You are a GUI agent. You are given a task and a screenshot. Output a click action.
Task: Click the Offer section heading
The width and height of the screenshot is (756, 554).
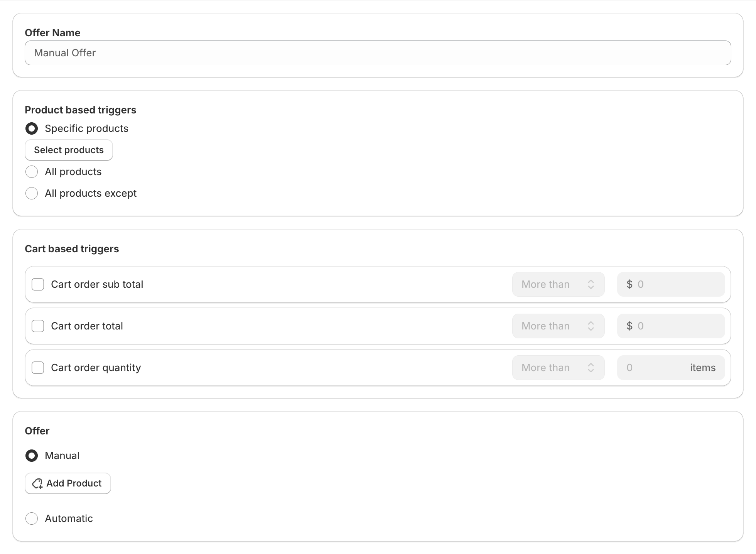[x=37, y=431]
